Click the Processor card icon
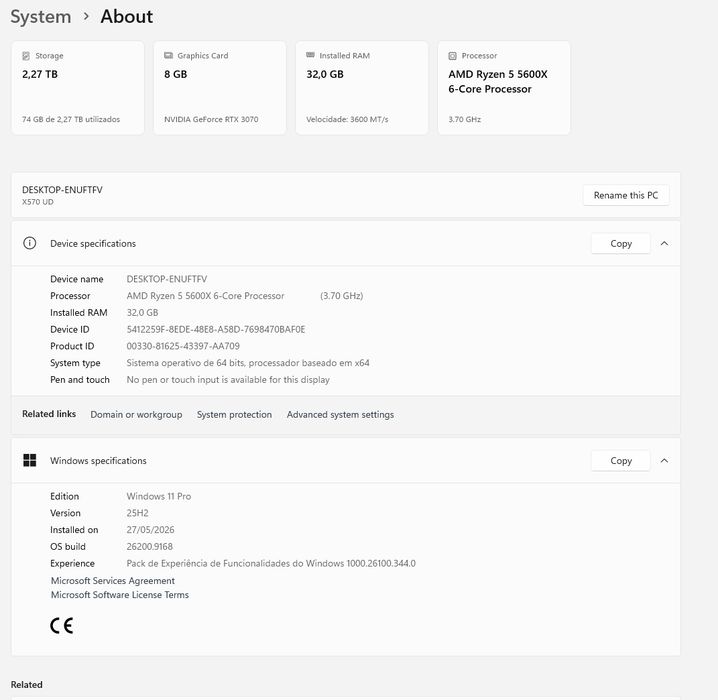The image size is (718, 700). pos(452,56)
